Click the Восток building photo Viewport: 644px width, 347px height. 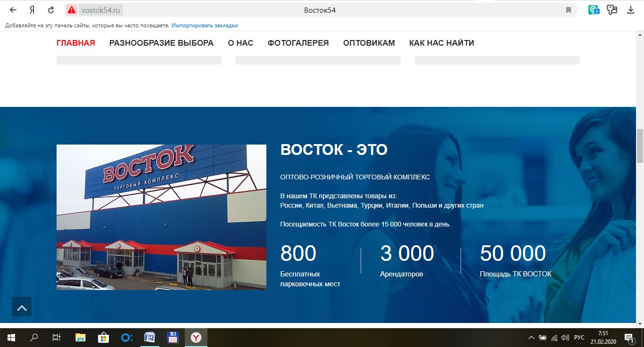click(161, 217)
